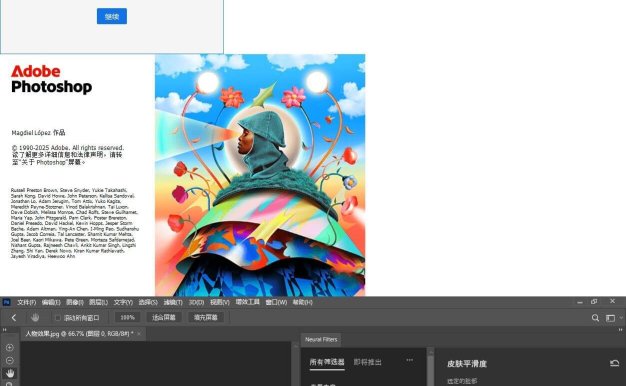The image size is (626, 386).
Task: Open the 视图(V) menu
Action: click(220, 302)
